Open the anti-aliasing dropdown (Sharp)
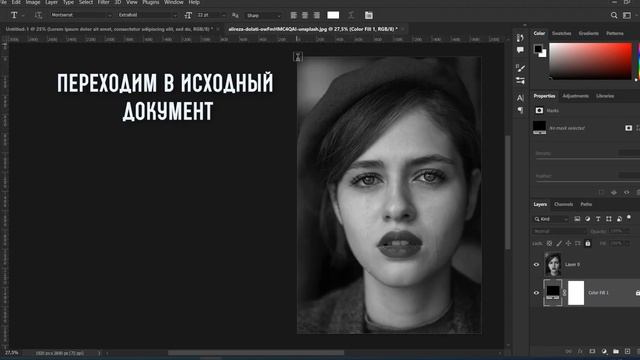The width and height of the screenshot is (640, 360). click(x=263, y=15)
